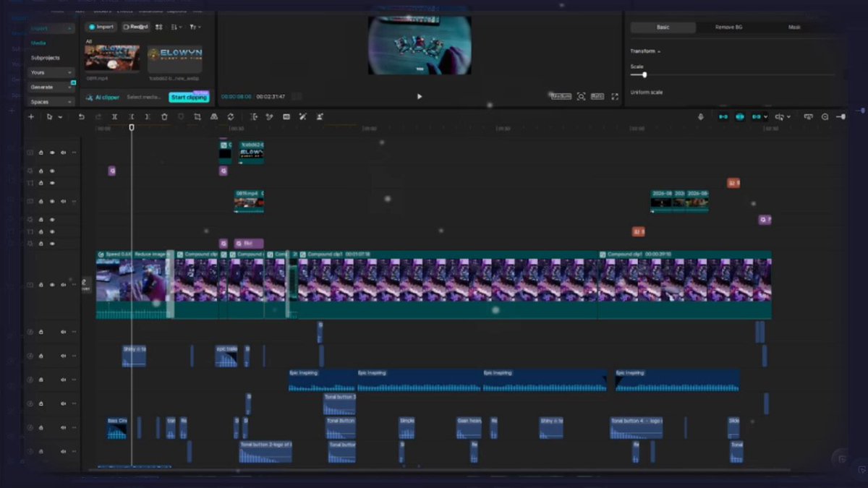Click the timeline zoom slider handle
868x488 pixels.
[842, 116]
